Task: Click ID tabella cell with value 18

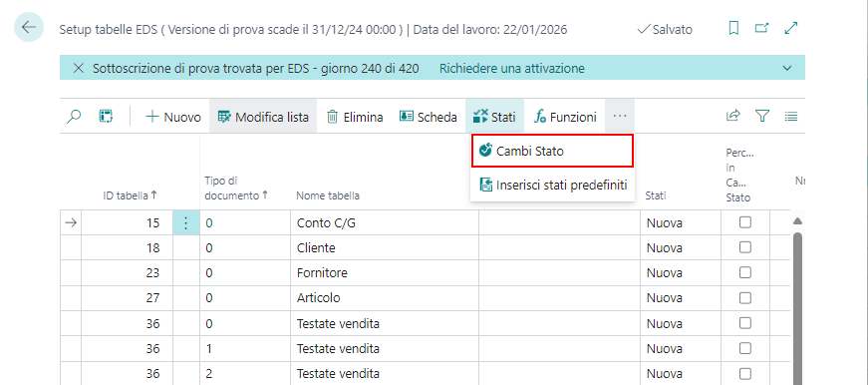Action: (127, 248)
